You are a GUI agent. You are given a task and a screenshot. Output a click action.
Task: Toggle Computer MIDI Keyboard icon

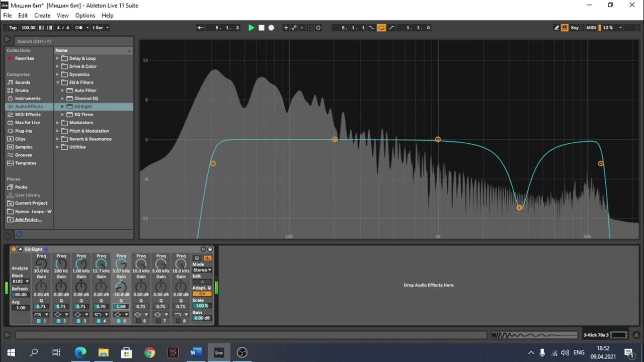pyautogui.click(x=565, y=28)
